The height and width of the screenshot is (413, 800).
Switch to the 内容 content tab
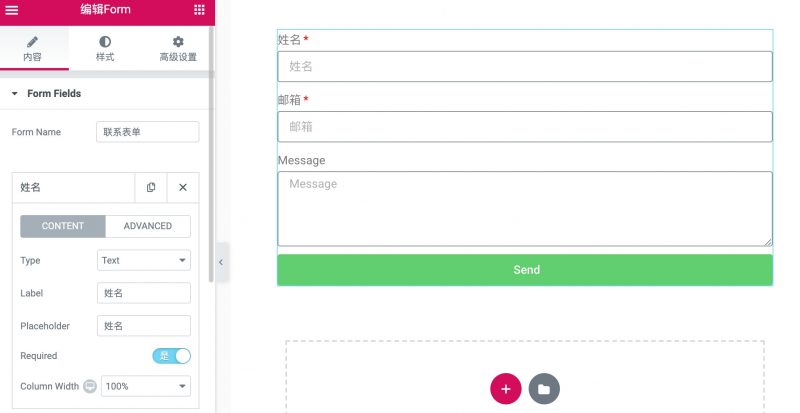[x=33, y=49]
